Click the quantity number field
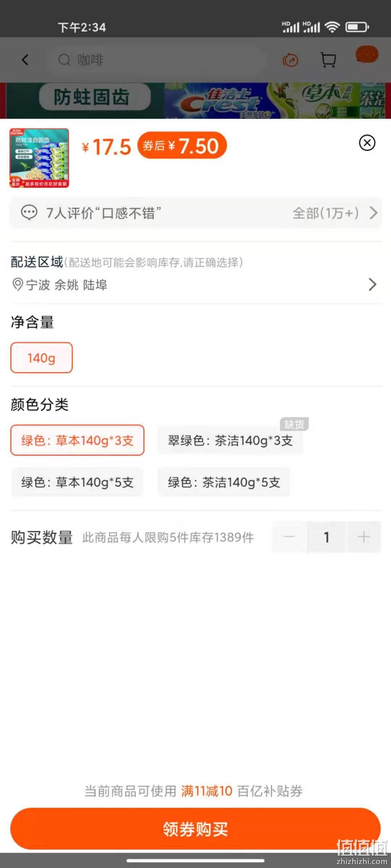Screen dimensions: 391x868 (x=327, y=537)
